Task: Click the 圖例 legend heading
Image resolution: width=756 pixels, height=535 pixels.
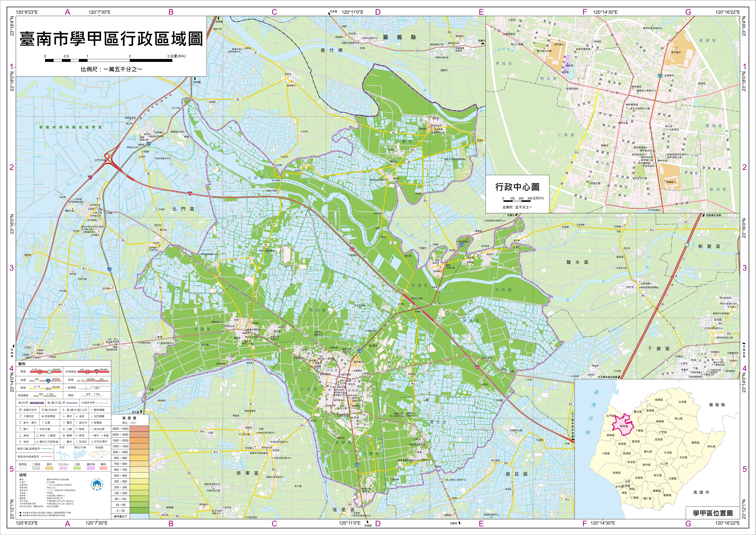Action: pos(22,364)
